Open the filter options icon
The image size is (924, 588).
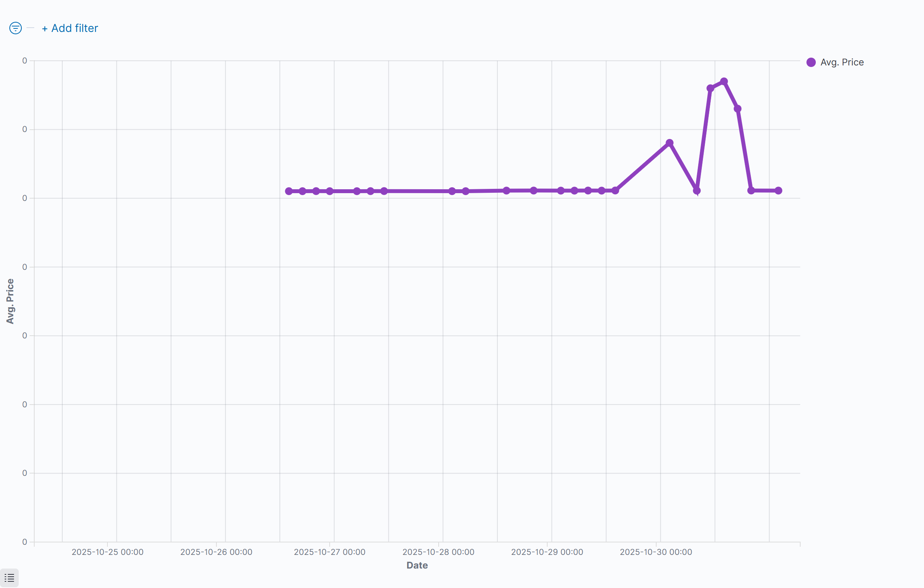(x=15, y=28)
